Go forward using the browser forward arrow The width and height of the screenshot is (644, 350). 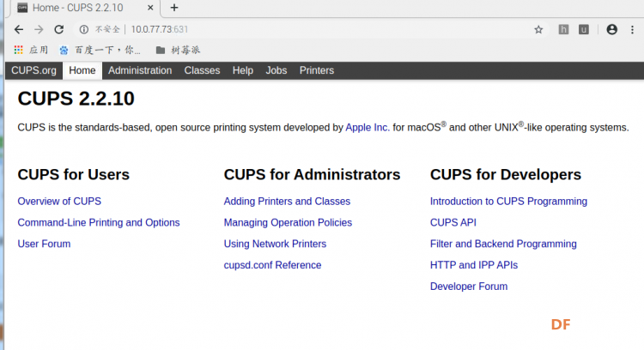pos(39,29)
